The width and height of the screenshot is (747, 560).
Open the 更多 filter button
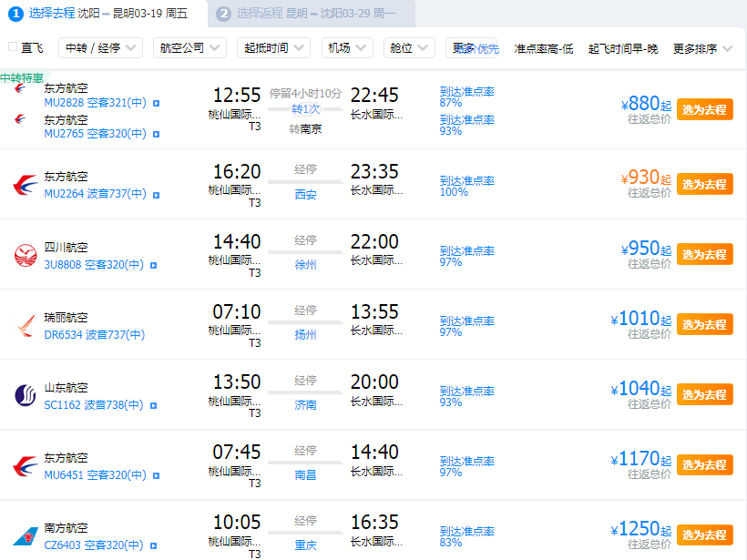click(x=471, y=48)
